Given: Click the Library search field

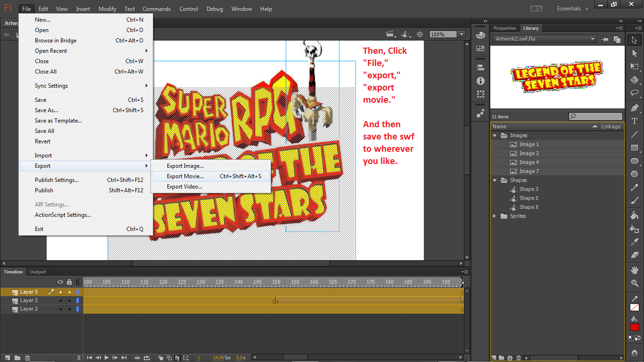Looking at the screenshot, I should click(x=596, y=116).
